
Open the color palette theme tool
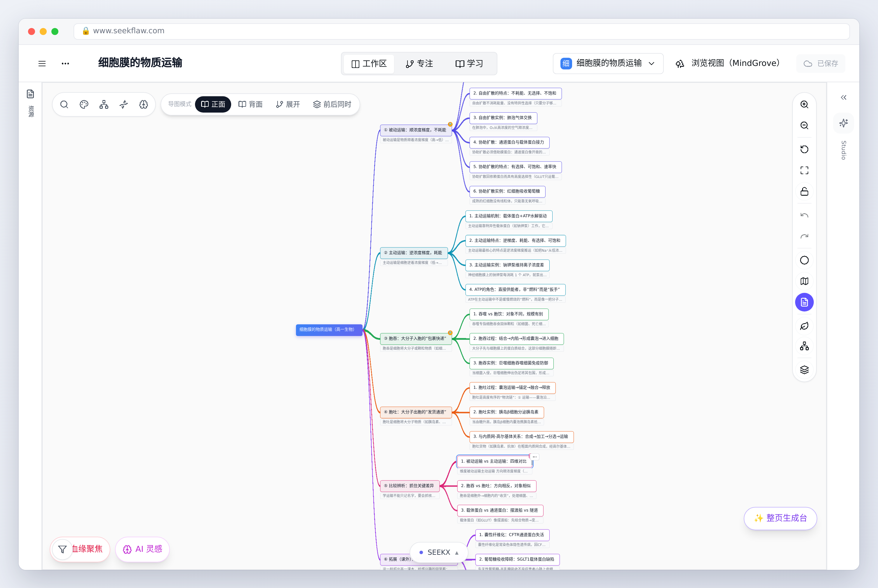(x=84, y=104)
